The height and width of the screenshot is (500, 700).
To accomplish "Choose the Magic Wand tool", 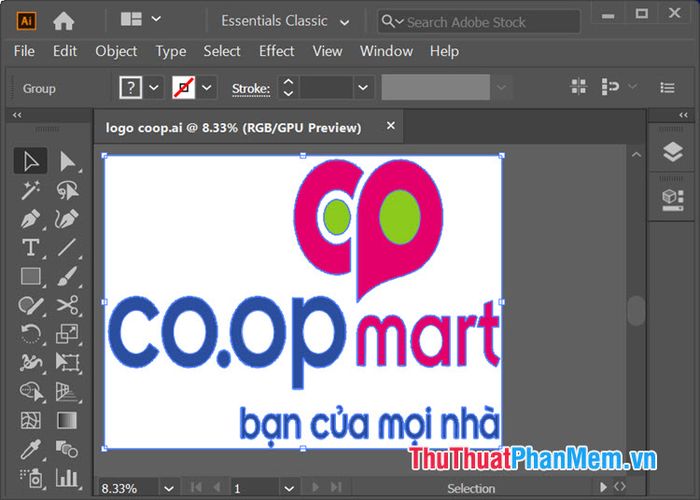I will click(30, 191).
